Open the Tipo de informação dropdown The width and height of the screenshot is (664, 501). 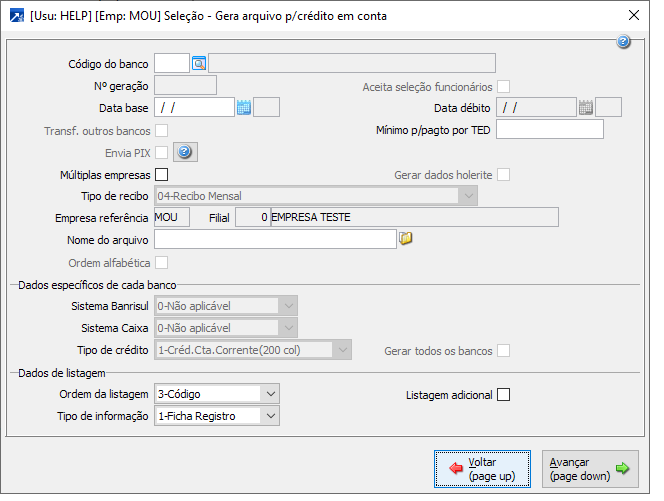(269, 416)
